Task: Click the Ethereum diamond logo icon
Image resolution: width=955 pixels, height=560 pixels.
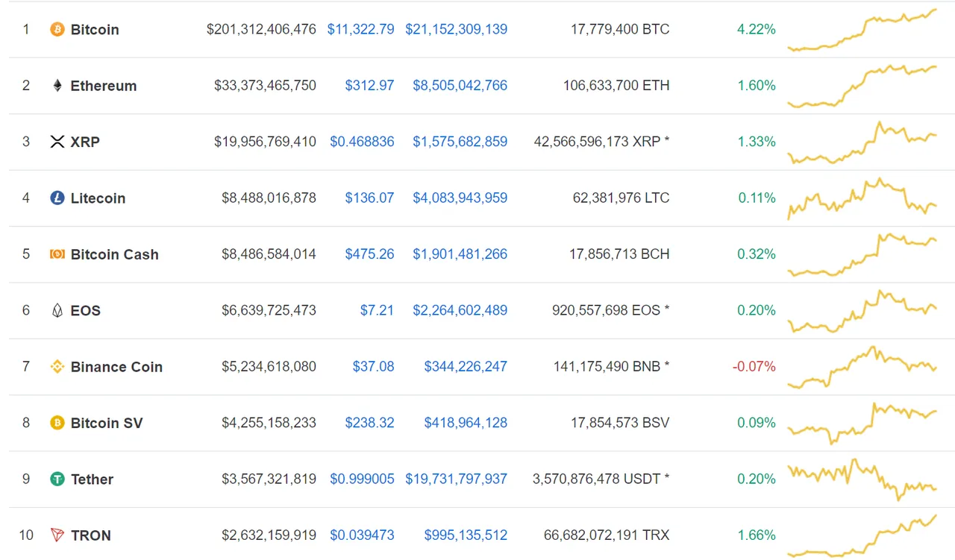Action: (57, 86)
